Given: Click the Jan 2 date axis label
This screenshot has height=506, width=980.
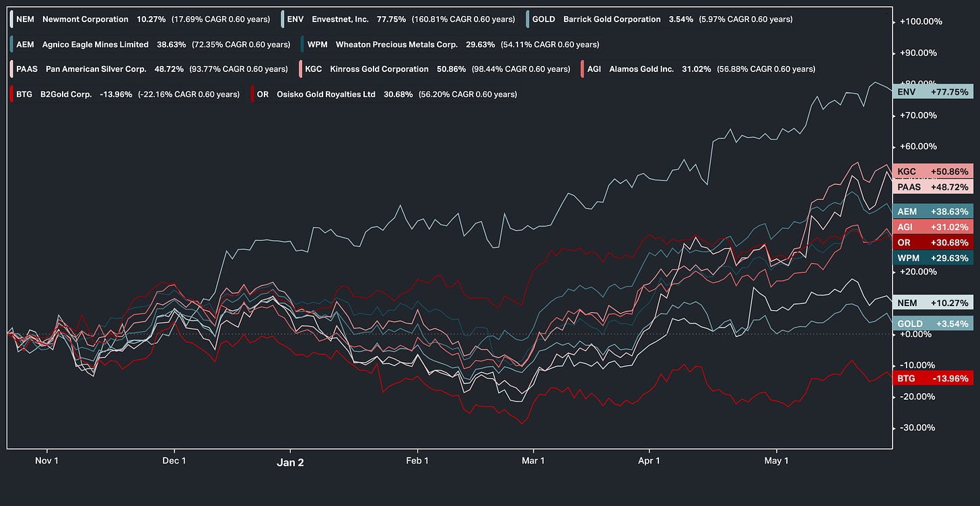Looking at the screenshot, I should [291, 462].
